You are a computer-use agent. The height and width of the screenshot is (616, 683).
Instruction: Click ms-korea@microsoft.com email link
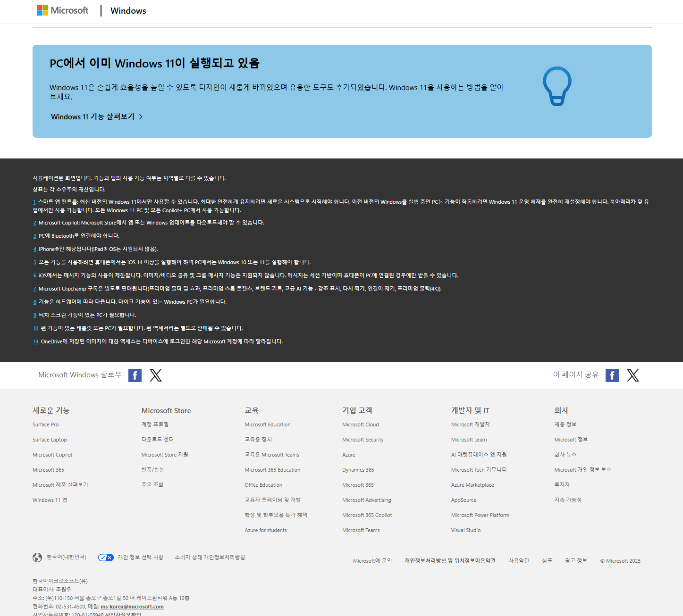click(132, 607)
